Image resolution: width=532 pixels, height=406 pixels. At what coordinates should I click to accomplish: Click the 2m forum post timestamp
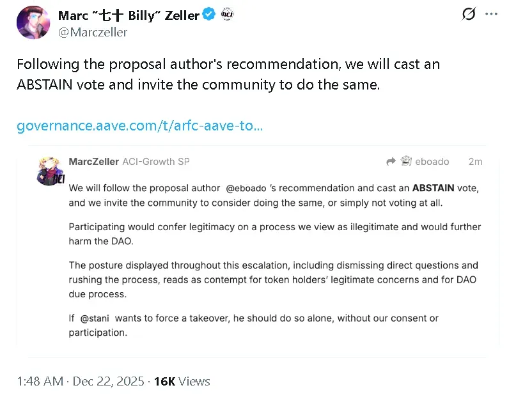pos(475,162)
